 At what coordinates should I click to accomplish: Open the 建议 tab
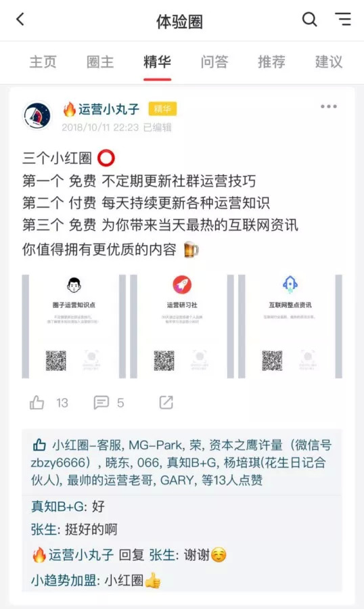coord(329,62)
